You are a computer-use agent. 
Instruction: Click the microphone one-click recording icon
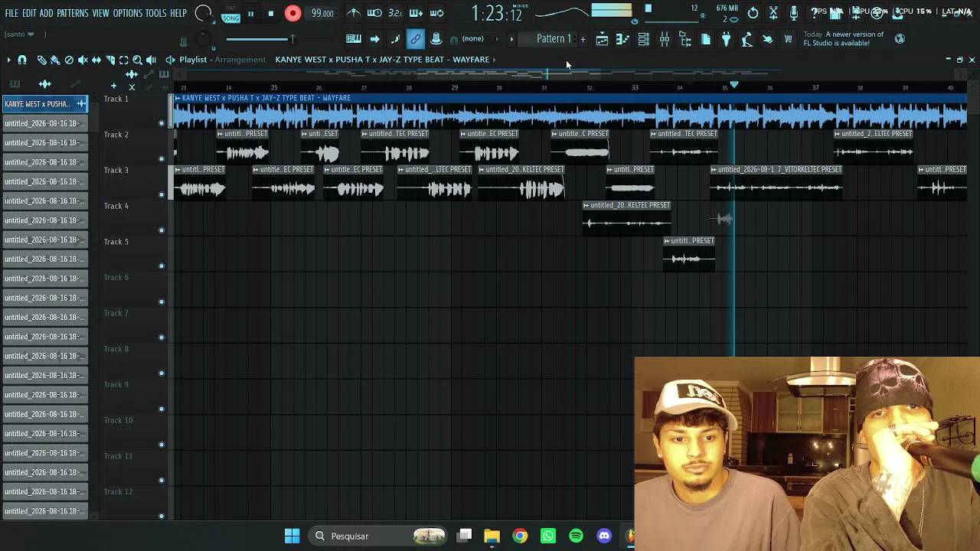(794, 12)
